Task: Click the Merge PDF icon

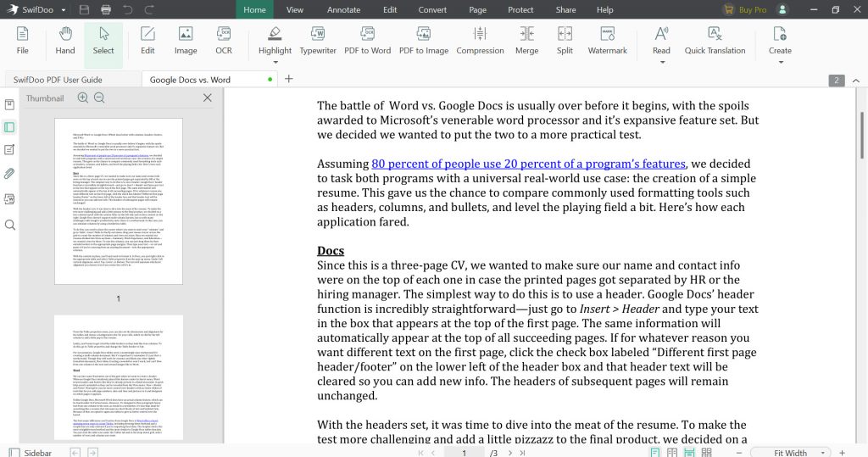Action: coord(526,41)
